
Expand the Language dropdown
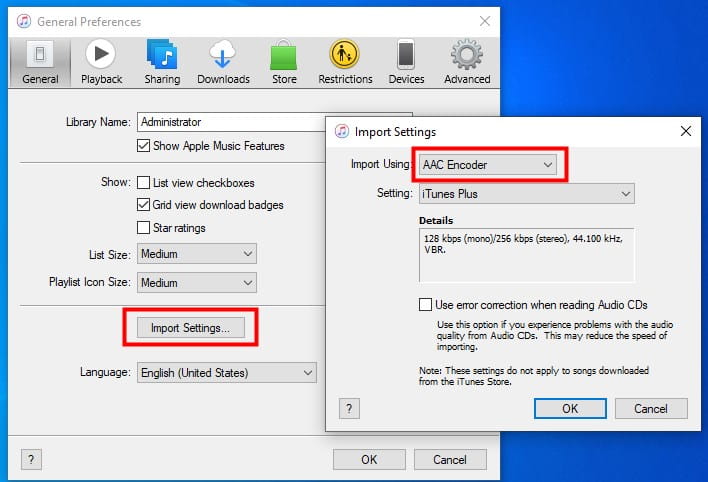(x=227, y=373)
